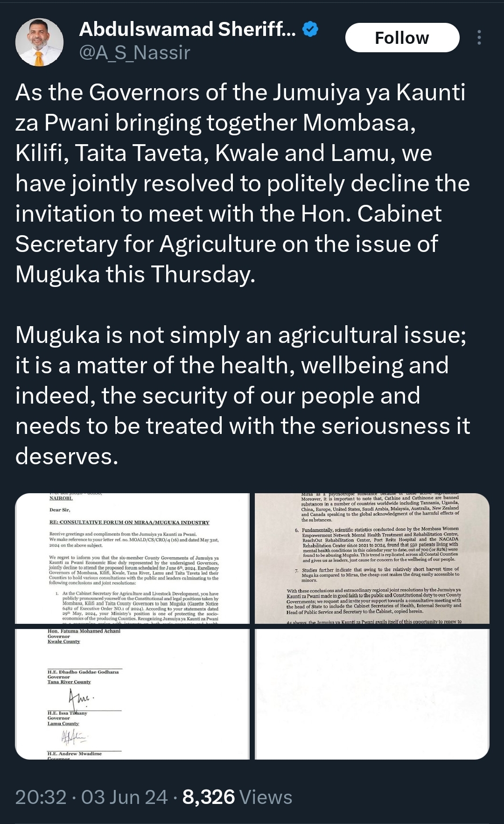
Task: Click the blue verified badge
Action: click(310, 29)
